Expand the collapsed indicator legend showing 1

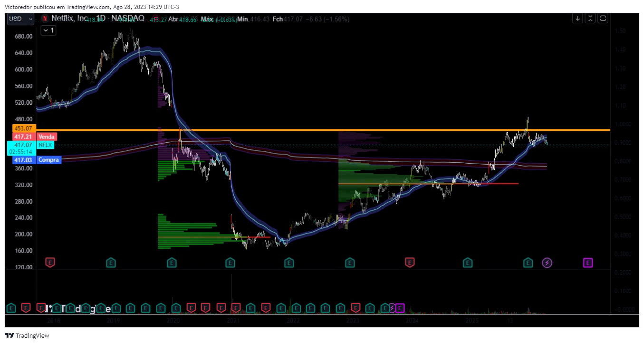[48, 30]
